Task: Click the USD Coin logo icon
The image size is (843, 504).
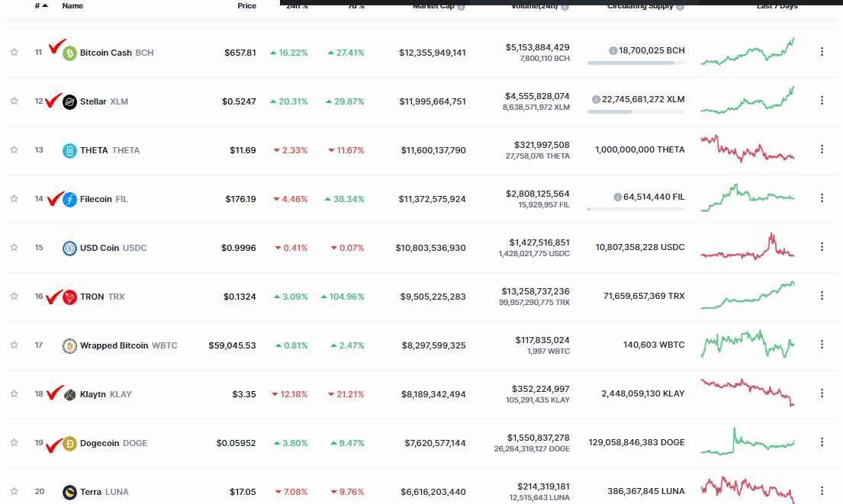Action: click(69, 249)
